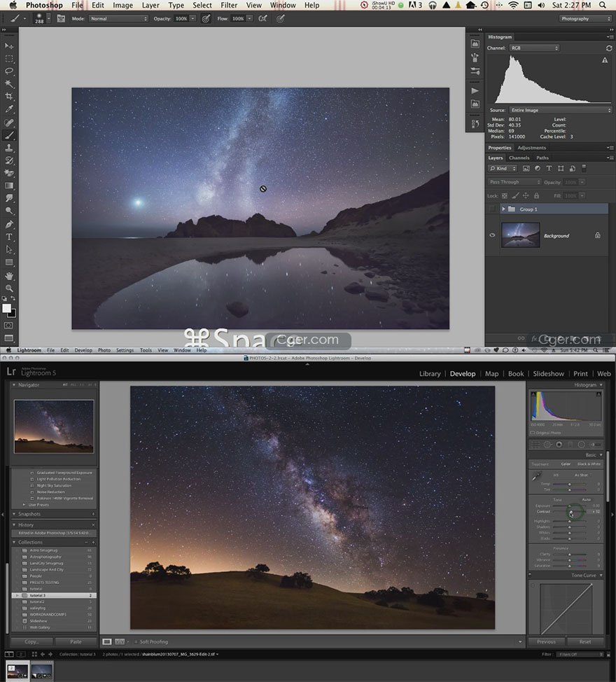The height and width of the screenshot is (682, 616).
Task: Click the Lightroom Copy button
Action: pos(31,641)
